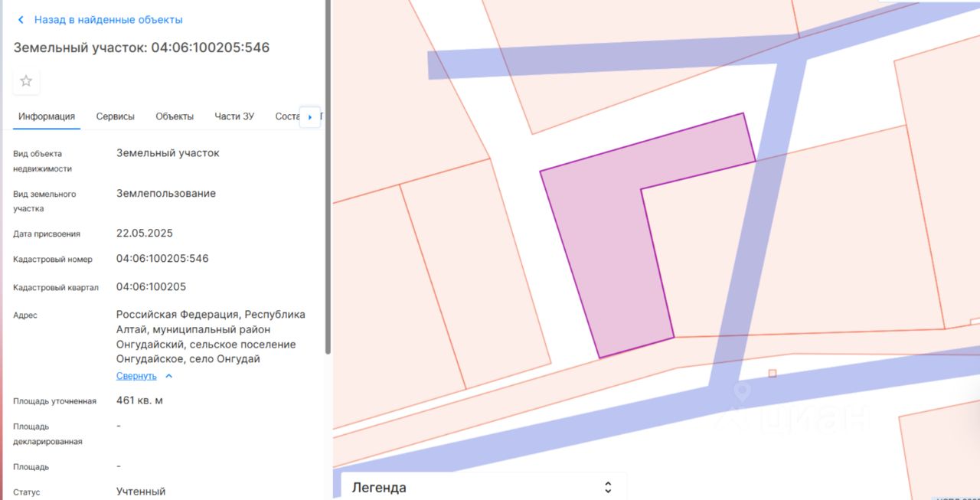Switch to the Сервисы tab
This screenshot has width=980, height=500.
coord(116,116)
